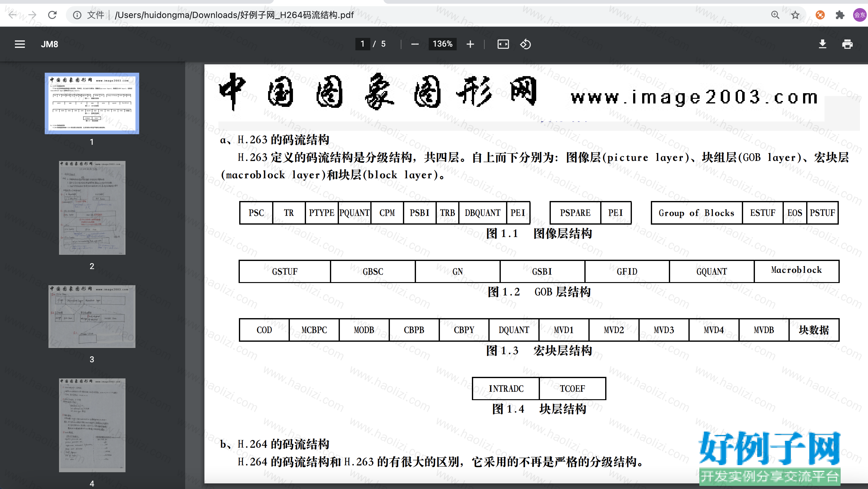Edit the 136% zoom level field
The image size is (868, 489).
pyautogui.click(x=442, y=44)
